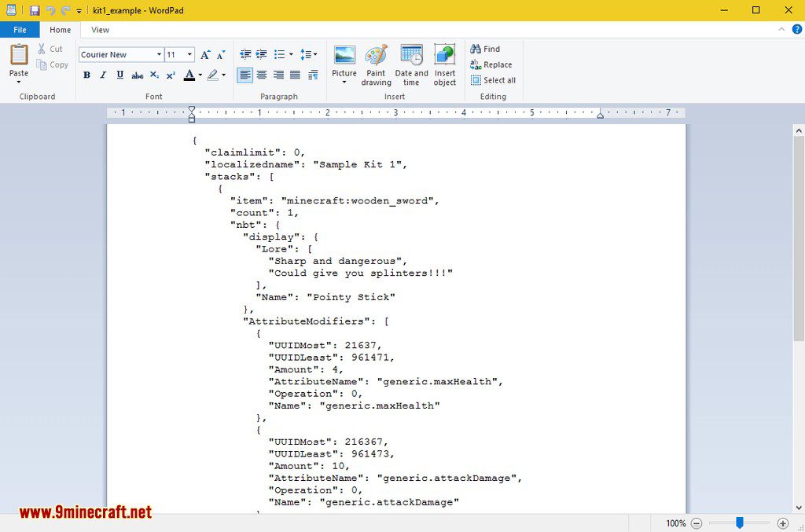The image size is (805, 532).
Task: Toggle subscript formatting
Action: (x=154, y=75)
